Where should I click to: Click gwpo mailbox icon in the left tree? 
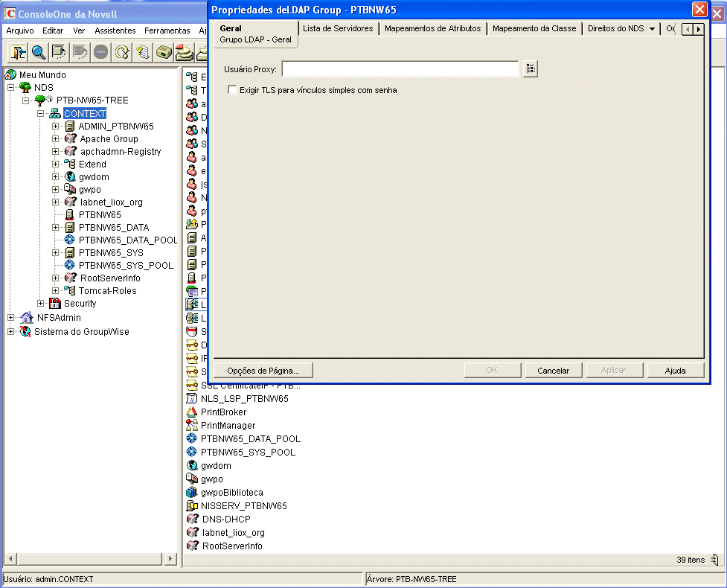70,189
